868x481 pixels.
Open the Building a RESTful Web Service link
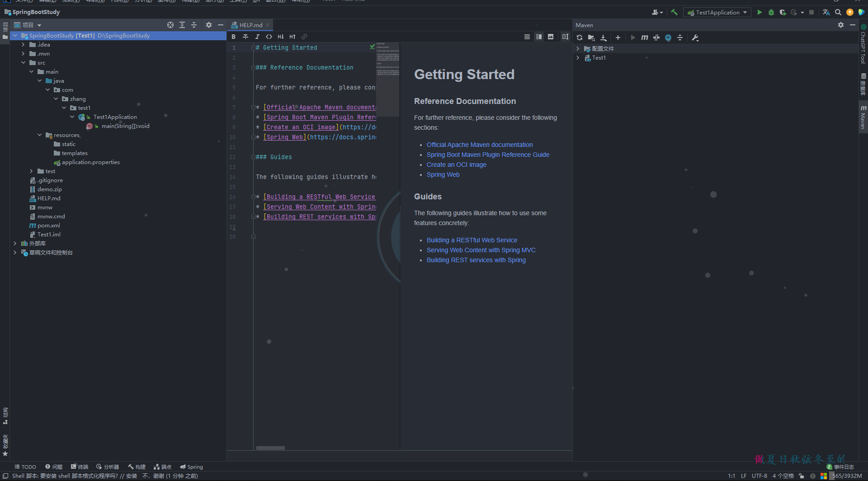tap(472, 240)
